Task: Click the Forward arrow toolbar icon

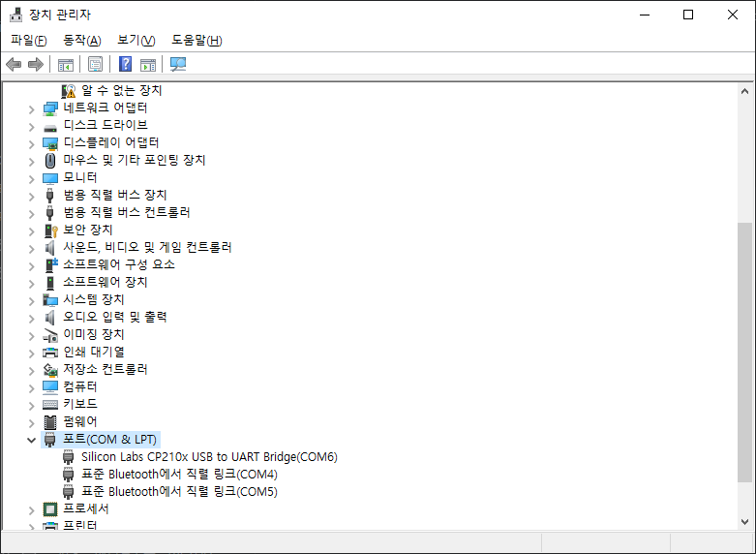Action: point(36,64)
